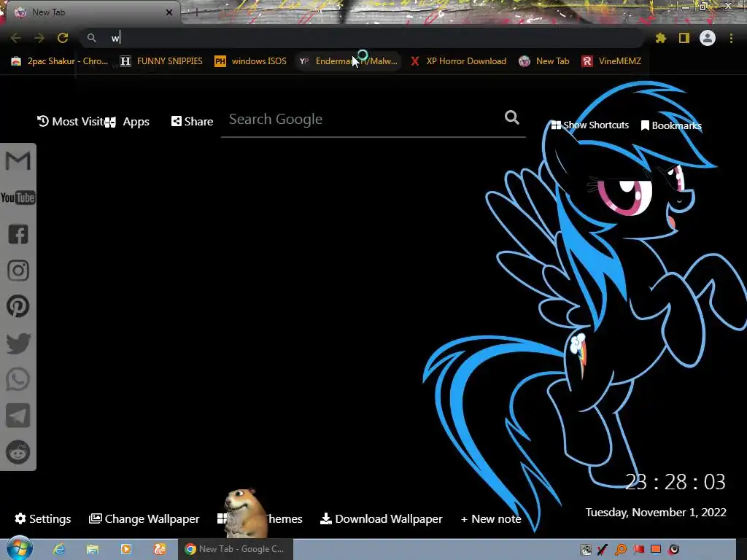The image size is (747, 560).
Task: Open windows ISOS bookmark
Action: 251,61
